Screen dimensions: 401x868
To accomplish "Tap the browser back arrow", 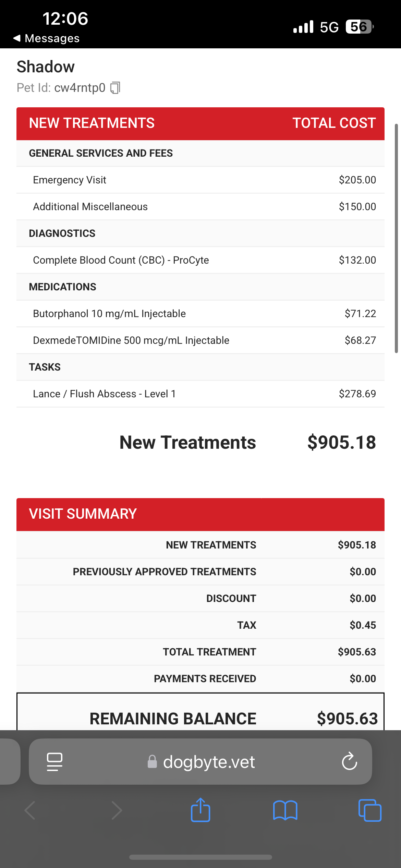I will pos(30,810).
